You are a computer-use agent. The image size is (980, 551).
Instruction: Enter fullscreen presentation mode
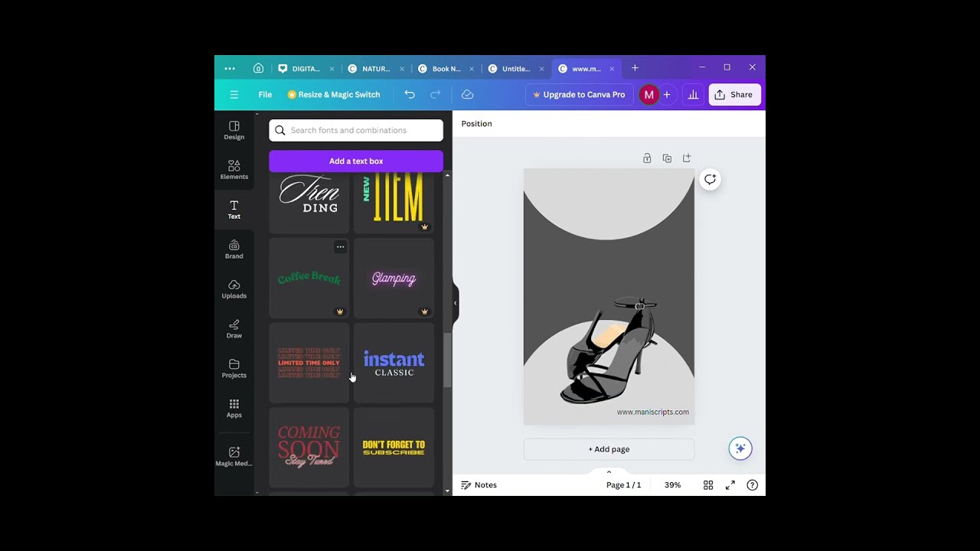coord(730,485)
